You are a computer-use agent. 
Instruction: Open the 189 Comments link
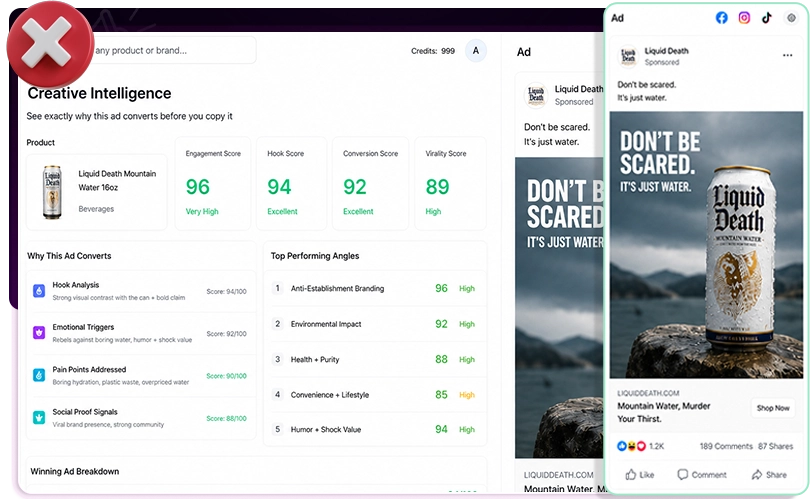click(726, 446)
